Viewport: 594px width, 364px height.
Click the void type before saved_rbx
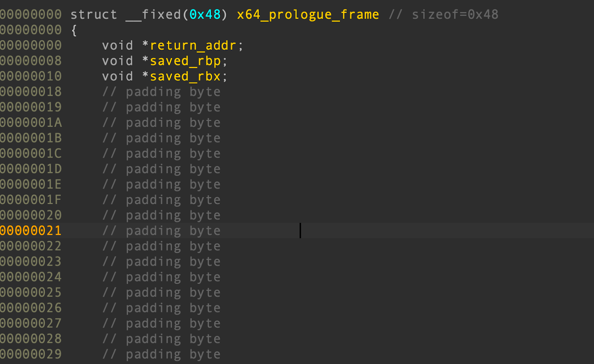(x=117, y=76)
